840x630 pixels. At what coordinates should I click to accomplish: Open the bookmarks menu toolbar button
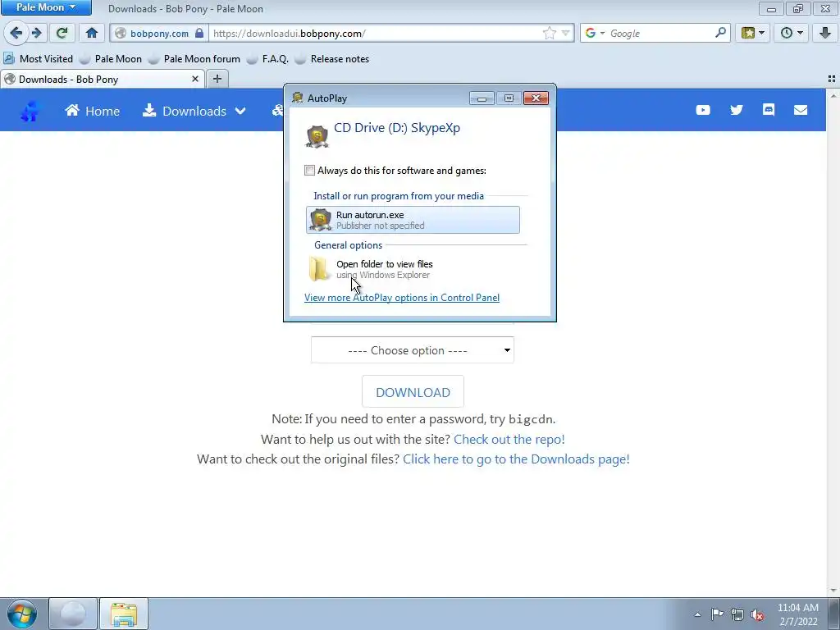click(x=753, y=33)
